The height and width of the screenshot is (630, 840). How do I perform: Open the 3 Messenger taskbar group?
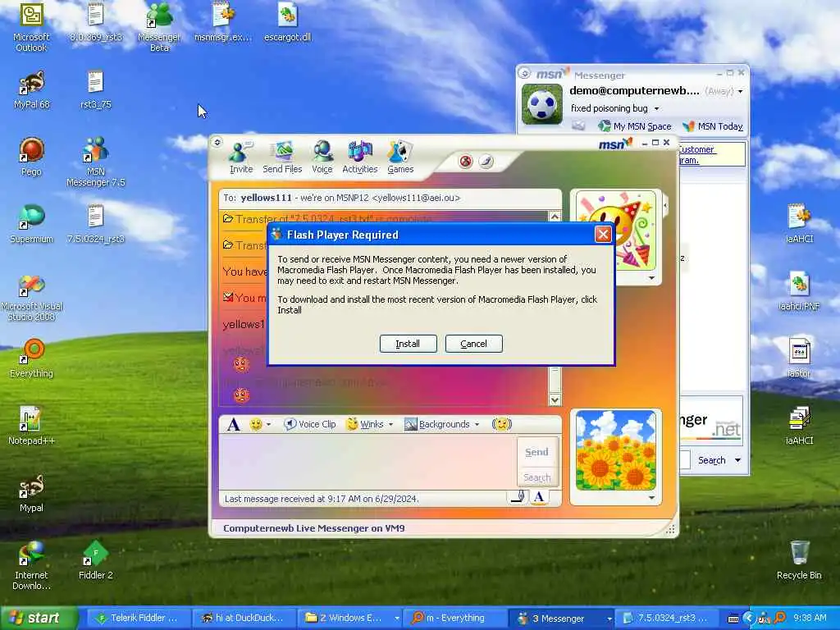560,619
